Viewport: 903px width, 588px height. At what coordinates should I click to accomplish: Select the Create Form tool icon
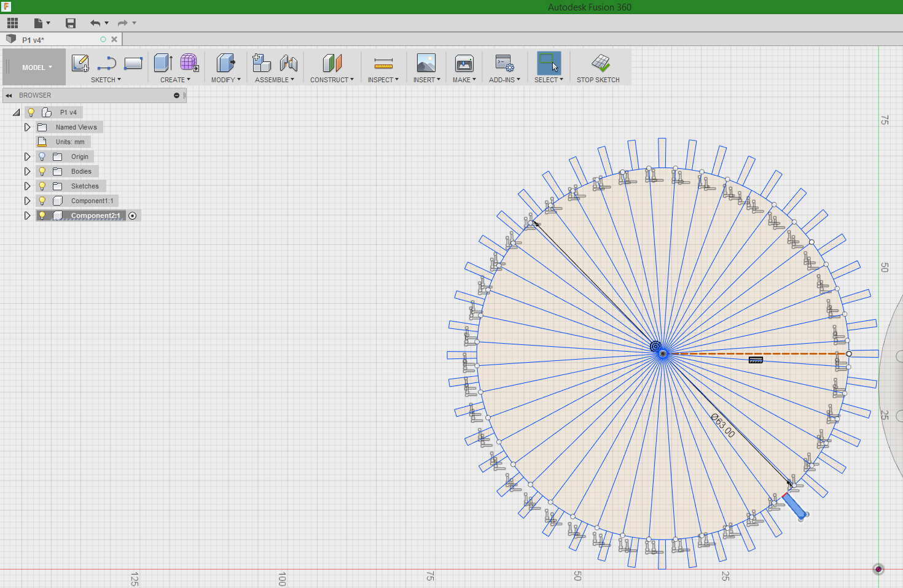(x=189, y=63)
